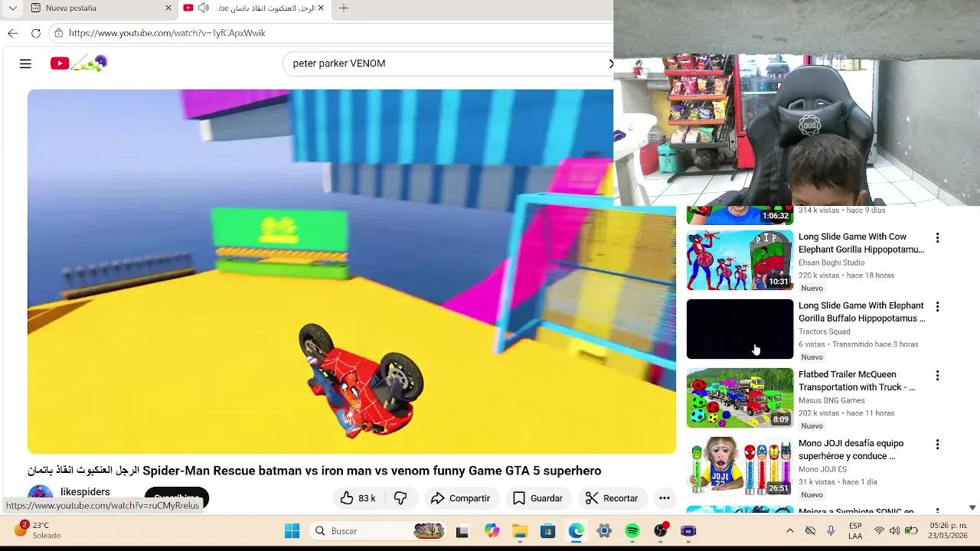Open File Explorer from taskbar
The width and height of the screenshot is (980, 551).
[x=520, y=531]
